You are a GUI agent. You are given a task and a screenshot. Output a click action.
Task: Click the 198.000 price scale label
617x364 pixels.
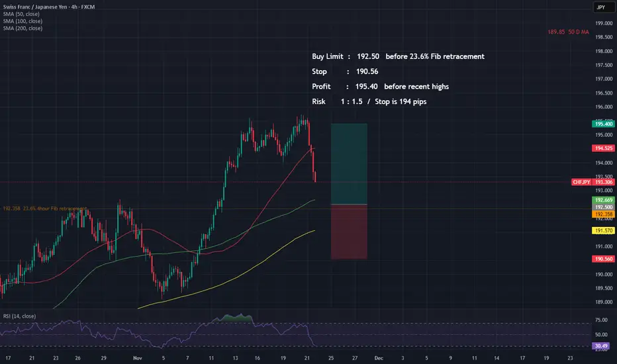pyautogui.click(x=604, y=51)
